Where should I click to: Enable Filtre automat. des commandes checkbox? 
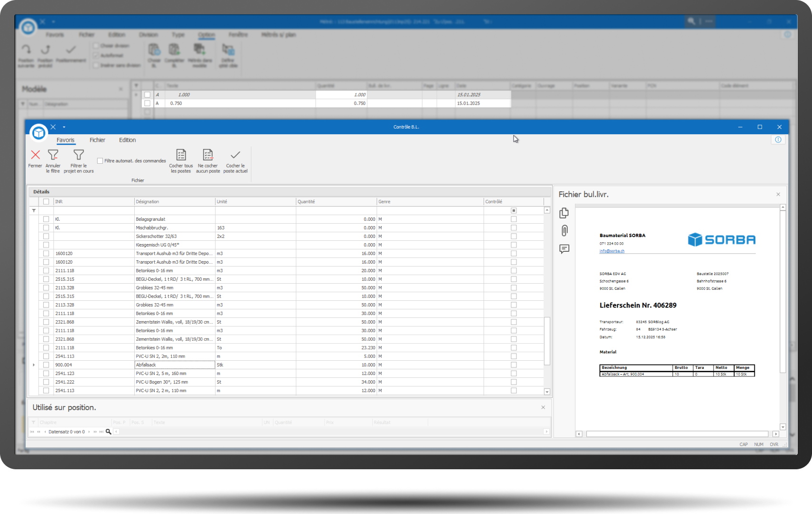tap(100, 161)
